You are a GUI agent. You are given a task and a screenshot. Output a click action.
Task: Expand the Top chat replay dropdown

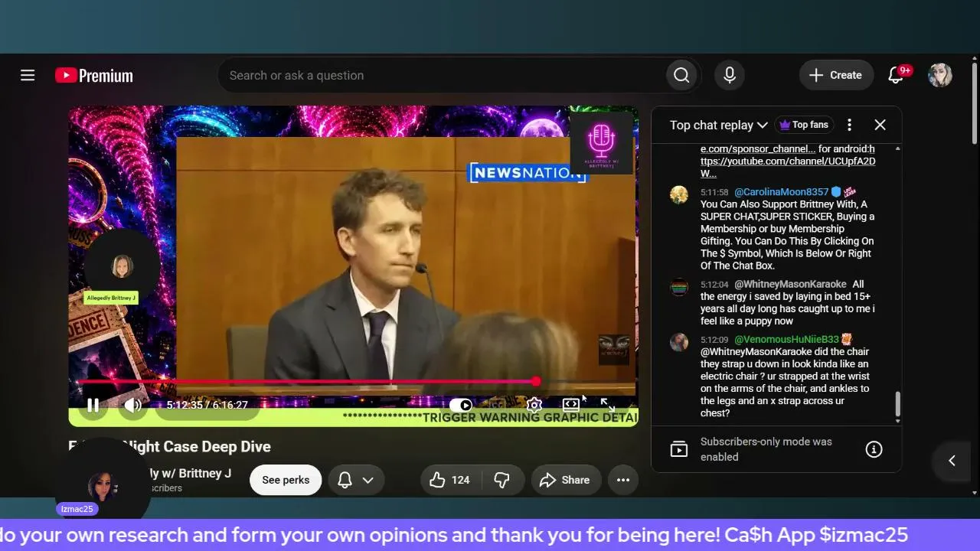click(718, 125)
